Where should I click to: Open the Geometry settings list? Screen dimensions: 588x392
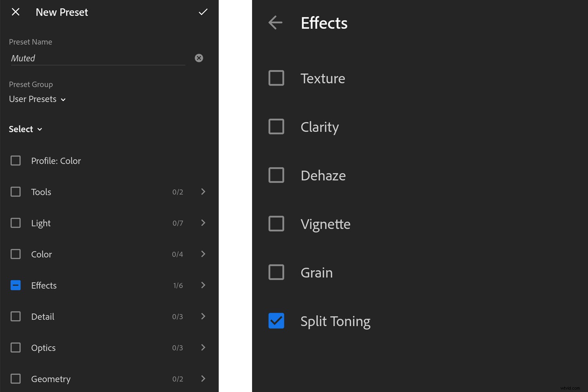(x=203, y=379)
